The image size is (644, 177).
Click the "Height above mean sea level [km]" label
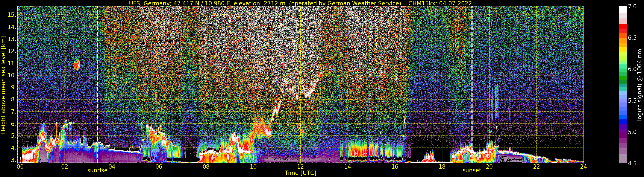tap(3, 85)
